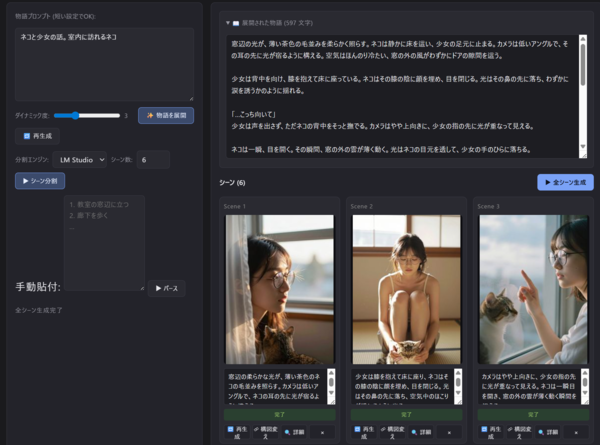
Task: Remove Scene 1 with its × button
Action: [322, 432]
